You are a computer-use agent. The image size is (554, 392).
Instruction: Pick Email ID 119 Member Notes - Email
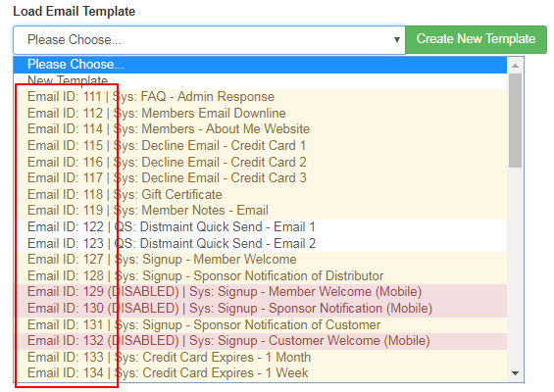[260, 211]
